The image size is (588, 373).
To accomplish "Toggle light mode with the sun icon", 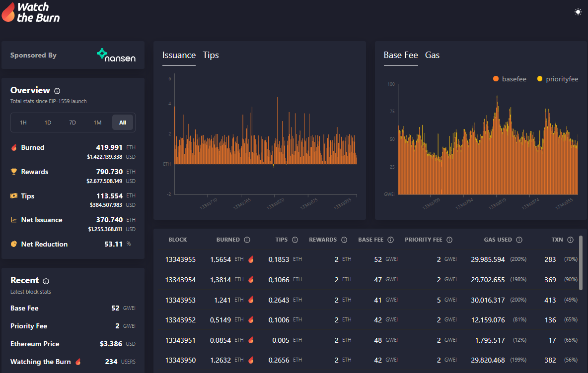I will pyautogui.click(x=578, y=12).
